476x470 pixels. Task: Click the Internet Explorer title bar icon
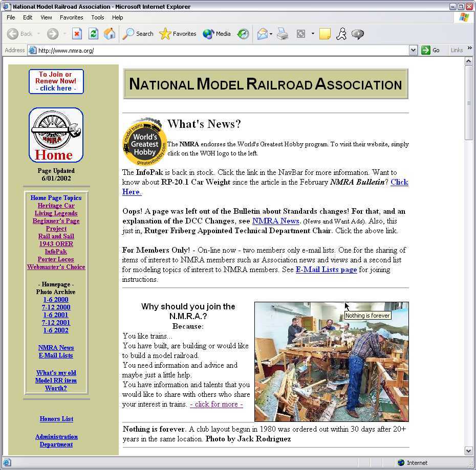(6, 6)
